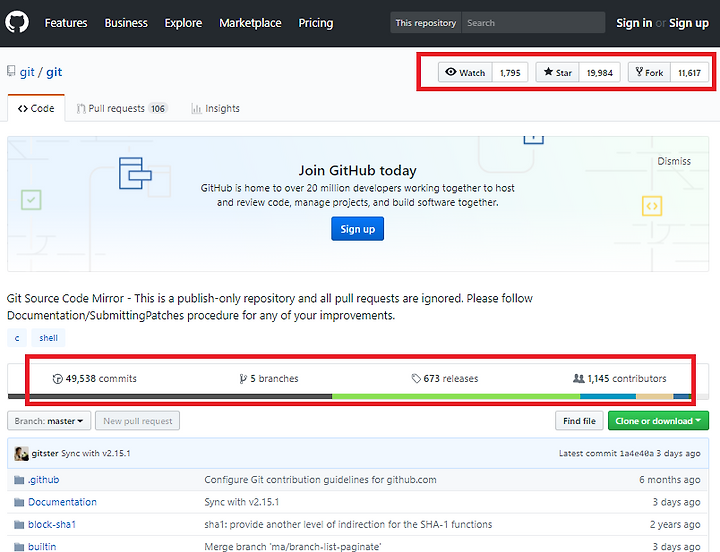Image resolution: width=720 pixels, height=552 pixels.
Task: Click the 106 pull requests counter
Action: pyautogui.click(x=158, y=109)
